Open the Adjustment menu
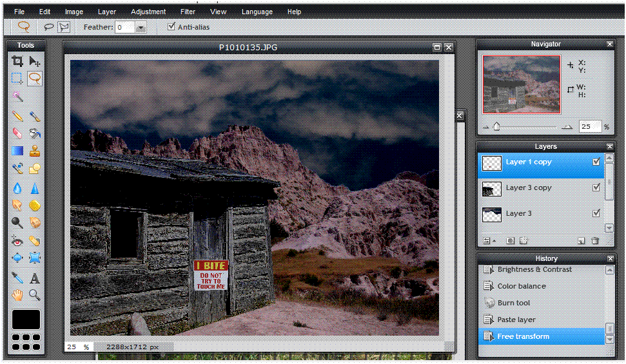The height and width of the screenshot is (364, 626). [148, 12]
